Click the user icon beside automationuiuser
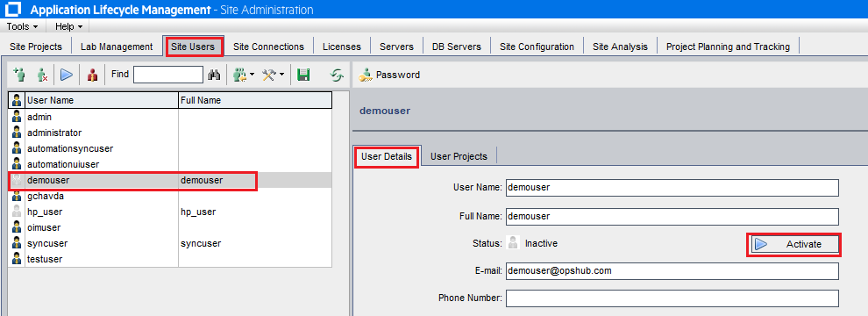 click(x=17, y=164)
